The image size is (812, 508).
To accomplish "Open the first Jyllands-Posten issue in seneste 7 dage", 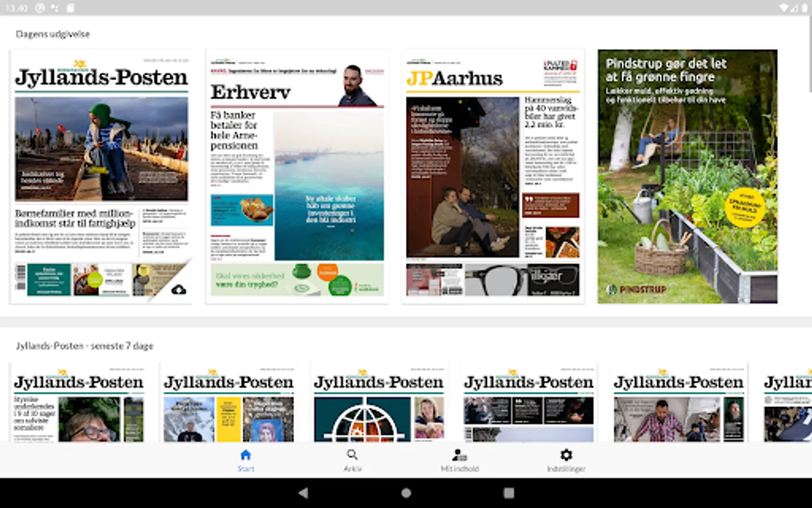I will 78,402.
